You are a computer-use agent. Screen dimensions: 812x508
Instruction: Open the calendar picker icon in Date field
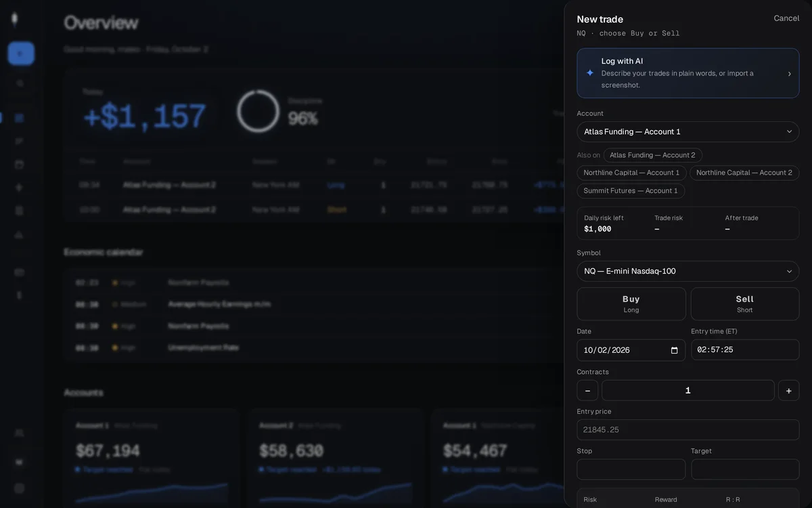click(x=674, y=350)
